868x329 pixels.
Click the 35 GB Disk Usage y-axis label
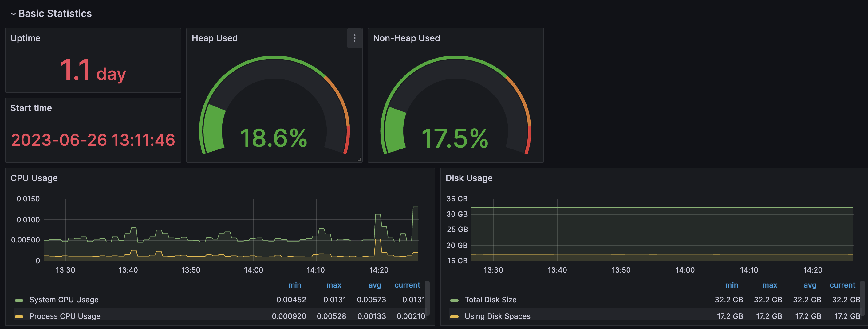457,199
